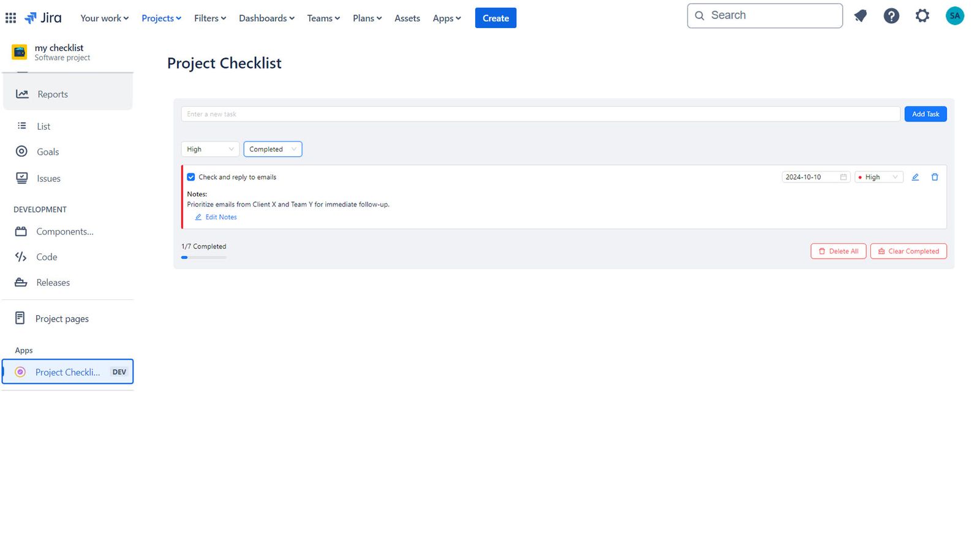This screenshot has height=551, width=980.
Task: Open the High priority filter dropdown
Action: (x=210, y=149)
